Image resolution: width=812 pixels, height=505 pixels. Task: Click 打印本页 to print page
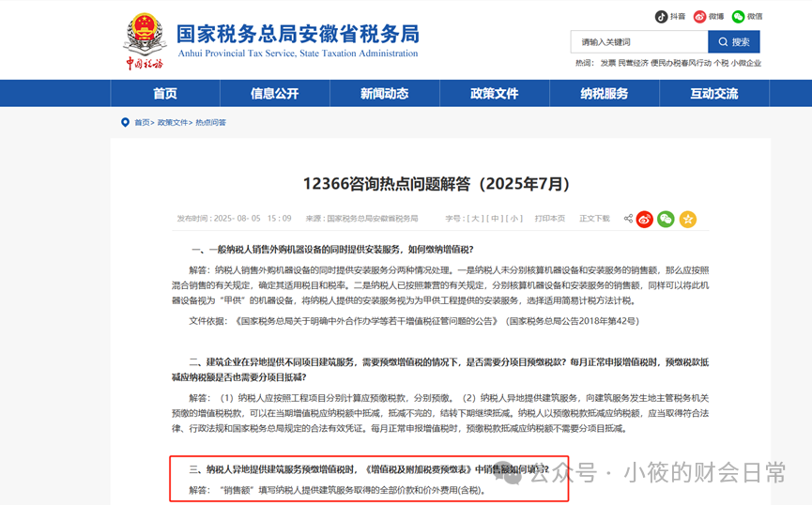550,219
